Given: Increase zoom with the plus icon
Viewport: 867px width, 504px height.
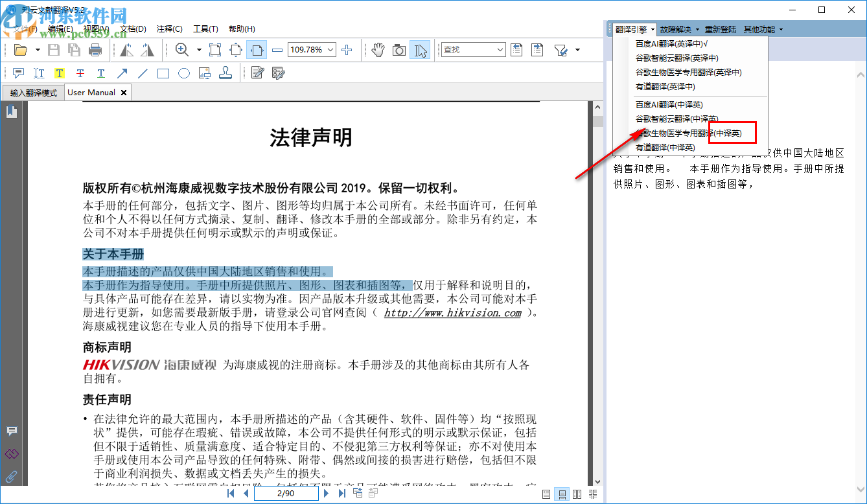Looking at the screenshot, I should [x=347, y=50].
